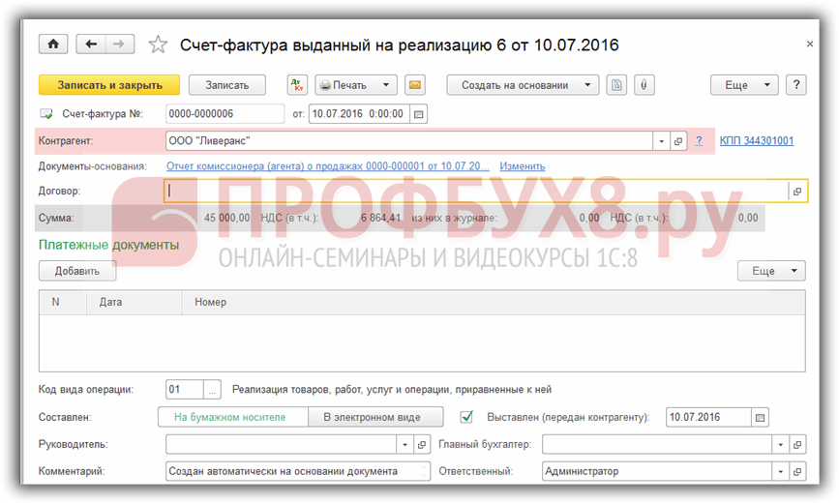Send invoice by email envelope icon
Image resolution: width=839 pixels, height=504 pixels.
click(x=415, y=85)
